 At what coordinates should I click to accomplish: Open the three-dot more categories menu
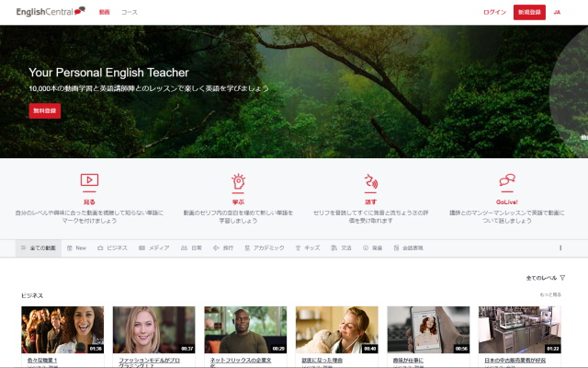pos(560,248)
